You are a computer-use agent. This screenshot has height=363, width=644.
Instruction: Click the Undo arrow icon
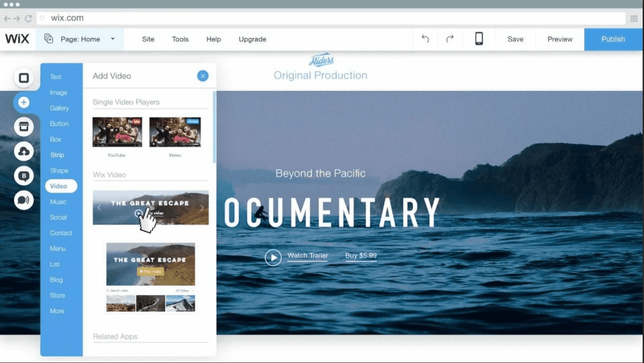click(425, 39)
